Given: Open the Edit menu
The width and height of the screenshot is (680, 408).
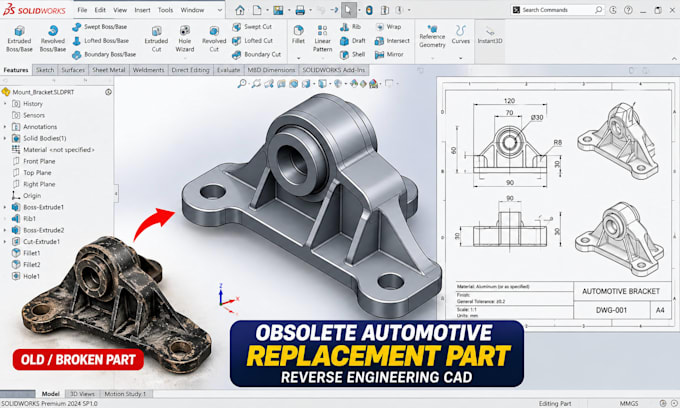Looking at the screenshot, I should [100, 10].
